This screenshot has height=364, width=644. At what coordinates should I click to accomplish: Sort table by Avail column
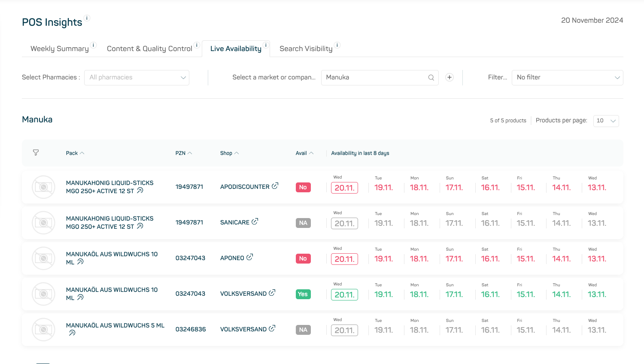(x=304, y=153)
